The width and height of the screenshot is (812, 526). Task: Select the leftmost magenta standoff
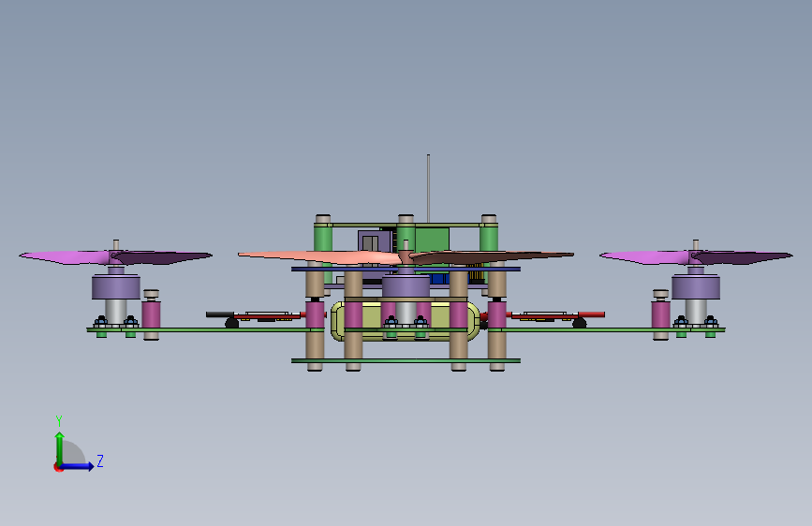[151, 314]
